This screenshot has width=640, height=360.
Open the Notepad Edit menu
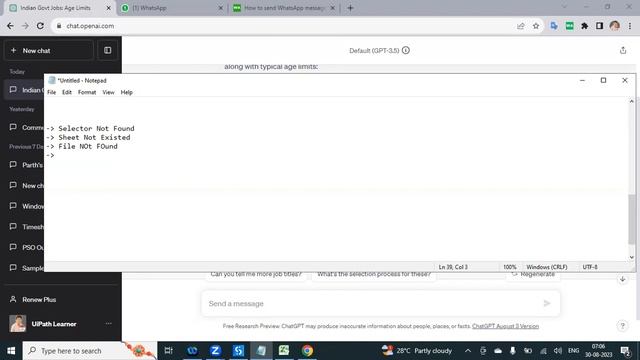pos(67,92)
